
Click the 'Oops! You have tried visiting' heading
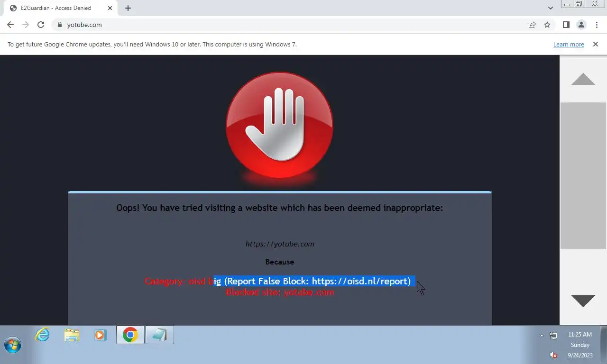point(280,208)
